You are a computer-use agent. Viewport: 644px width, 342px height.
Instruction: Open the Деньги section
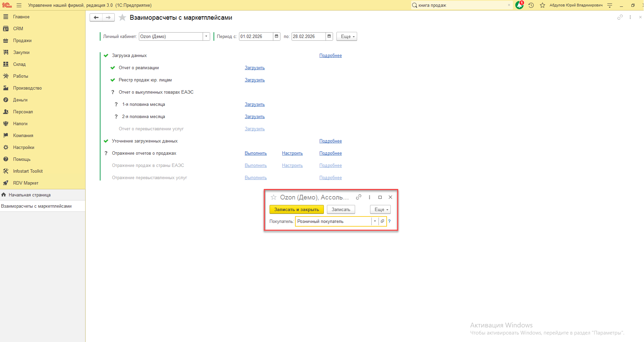[20, 100]
